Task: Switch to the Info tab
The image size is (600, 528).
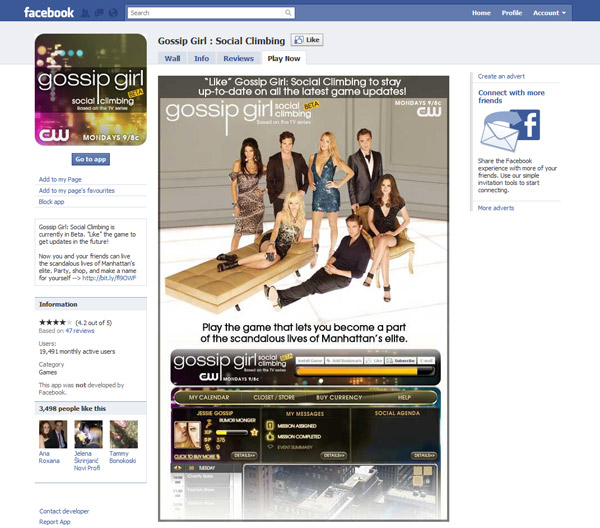Action: coord(201,59)
